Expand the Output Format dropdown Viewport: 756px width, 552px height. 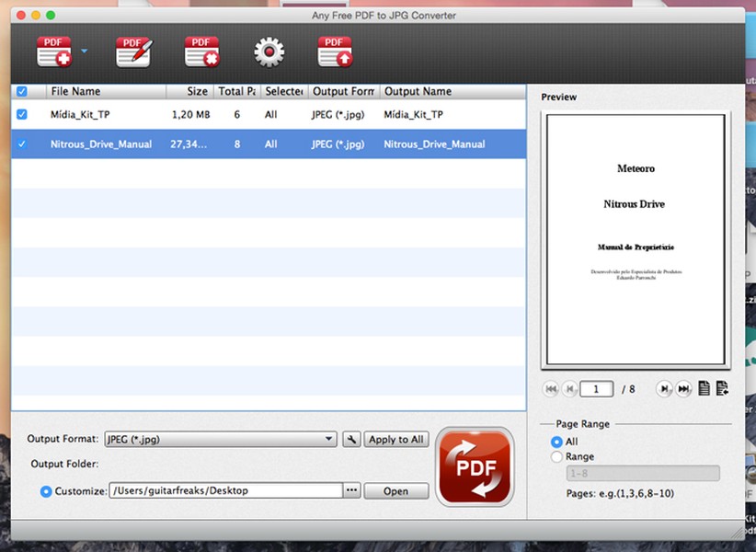pyautogui.click(x=221, y=439)
